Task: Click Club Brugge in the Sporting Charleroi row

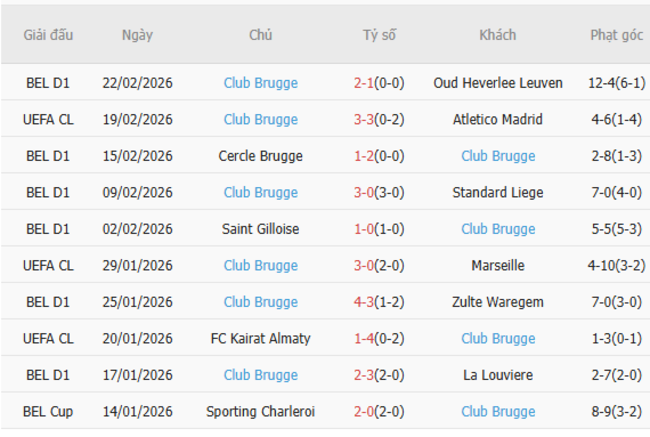Action: 497,412
